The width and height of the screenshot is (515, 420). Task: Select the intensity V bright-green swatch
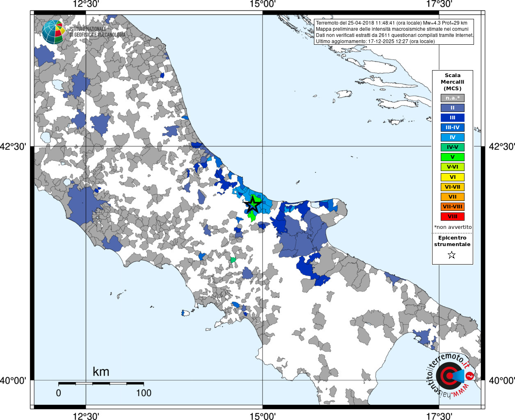(453, 157)
